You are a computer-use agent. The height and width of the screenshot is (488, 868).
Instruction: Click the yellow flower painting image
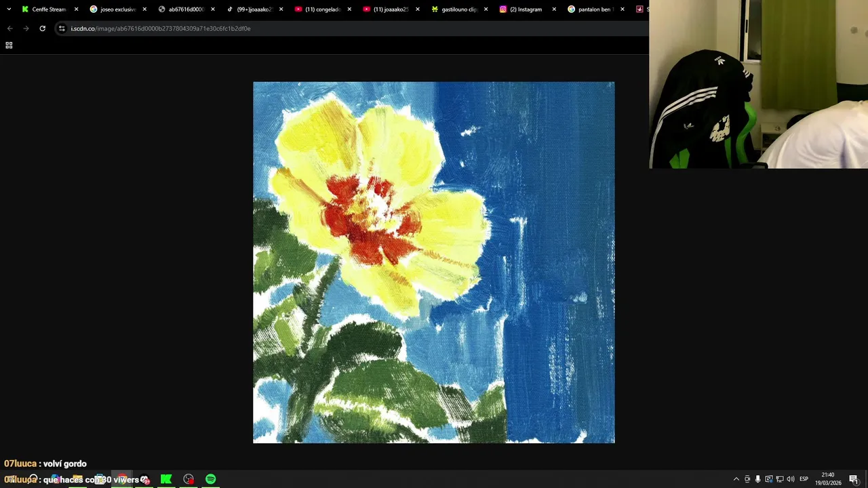tap(434, 262)
